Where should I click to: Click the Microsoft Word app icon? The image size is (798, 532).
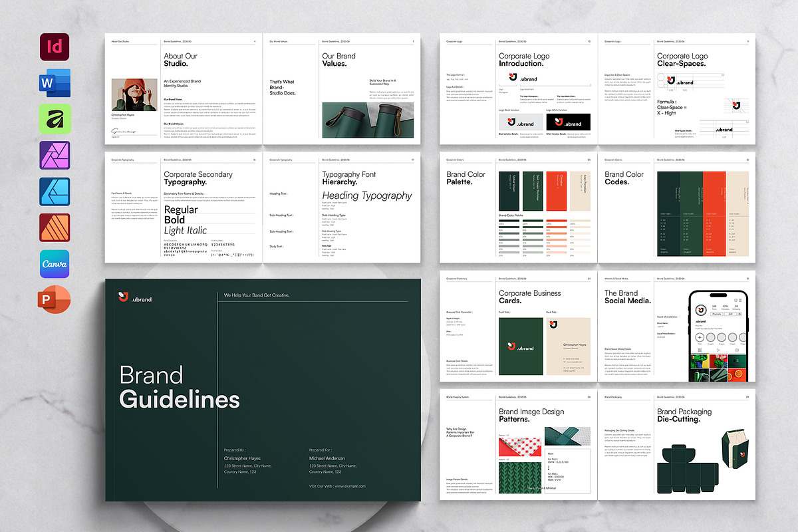54,84
